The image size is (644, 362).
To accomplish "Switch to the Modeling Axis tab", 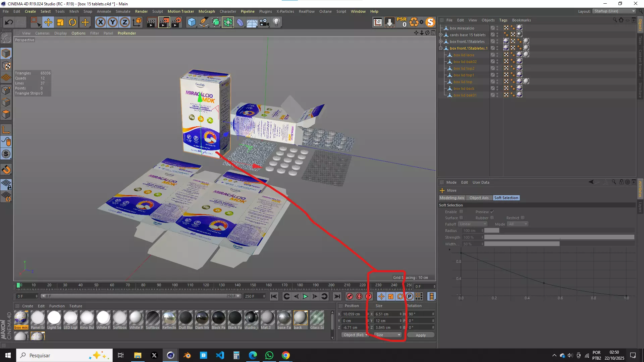I will tap(452, 198).
